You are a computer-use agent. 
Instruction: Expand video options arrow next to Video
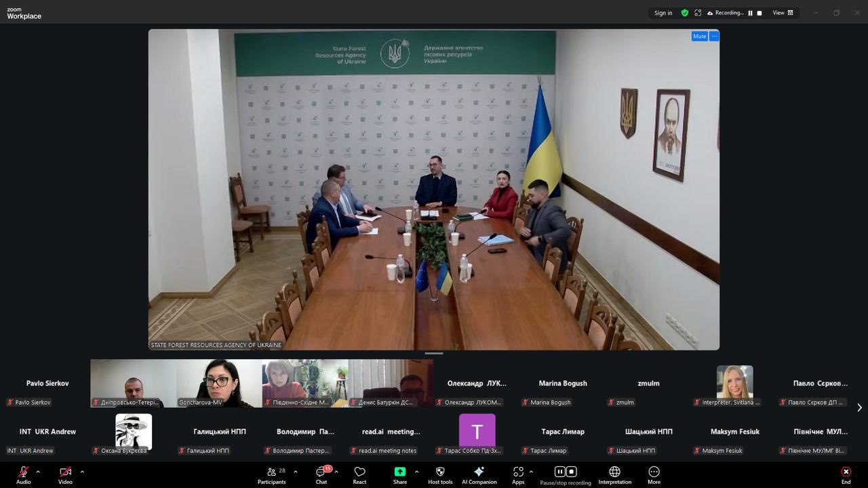pos(82,472)
